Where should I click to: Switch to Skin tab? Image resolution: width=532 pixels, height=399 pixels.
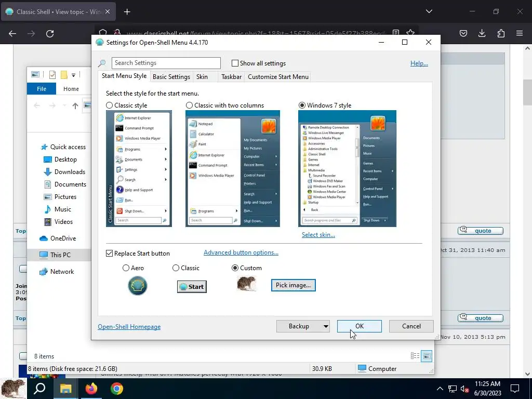click(x=202, y=77)
